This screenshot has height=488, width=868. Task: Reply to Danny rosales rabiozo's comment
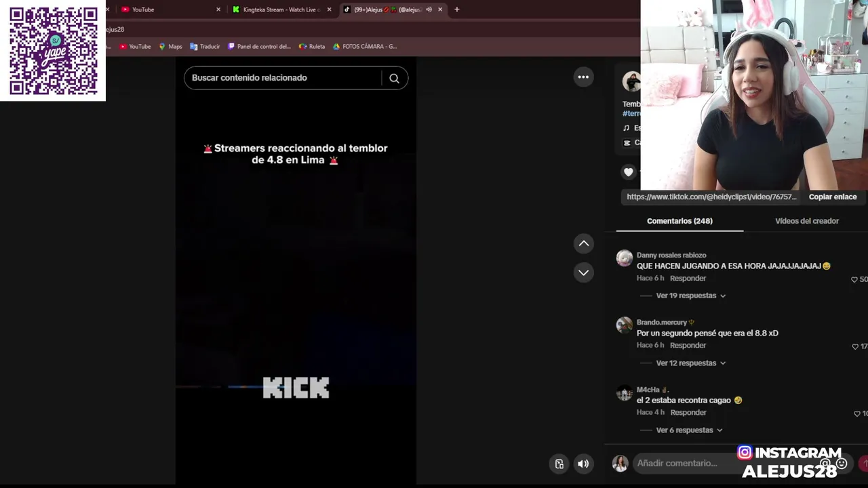(x=688, y=279)
